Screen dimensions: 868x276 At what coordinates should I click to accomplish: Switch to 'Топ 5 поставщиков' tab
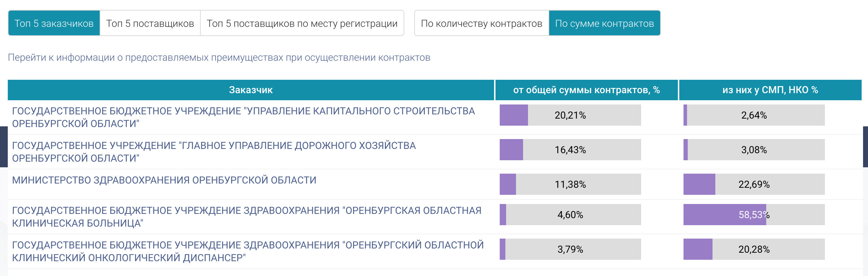click(x=150, y=23)
